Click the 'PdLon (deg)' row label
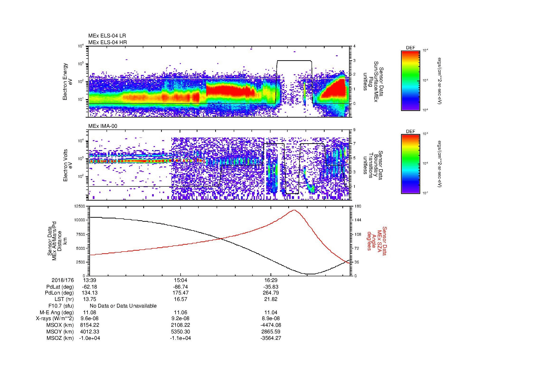The height and width of the screenshot is (392, 555). coord(60,293)
